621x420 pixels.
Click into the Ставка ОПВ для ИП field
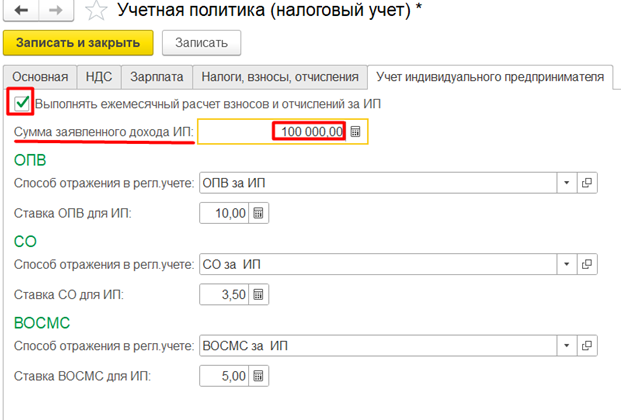[222, 213]
